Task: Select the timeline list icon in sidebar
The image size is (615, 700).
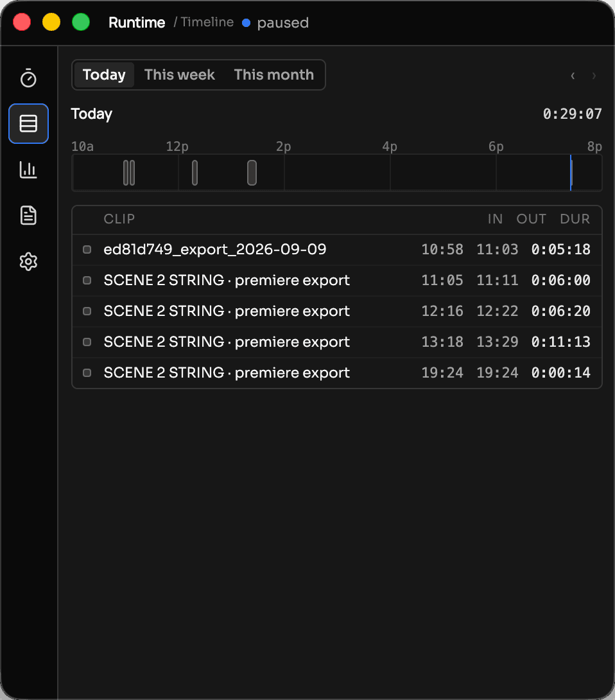Action: click(28, 124)
